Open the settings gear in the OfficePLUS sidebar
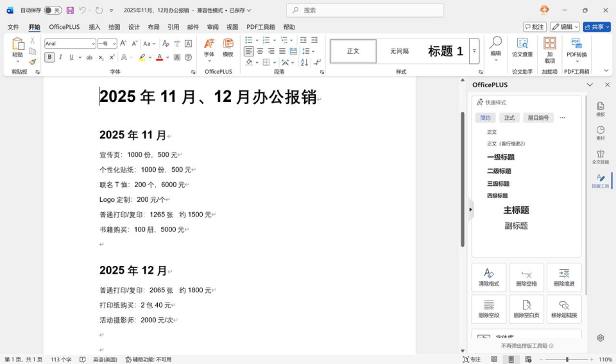 point(601,338)
